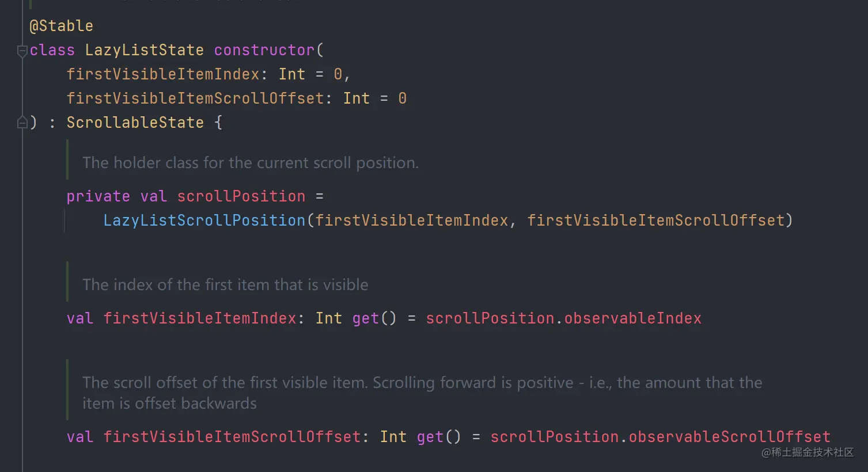Click 'The index of the first item' doc comment

pos(225,285)
